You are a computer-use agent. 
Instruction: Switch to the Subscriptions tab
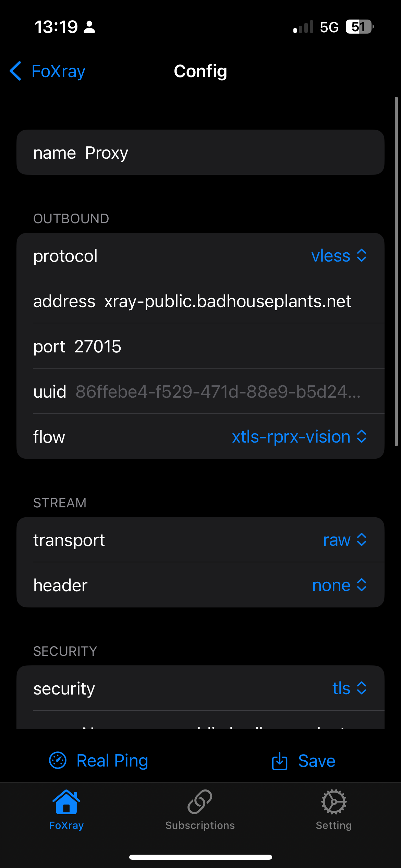pyautogui.click(x=200, y=810)
